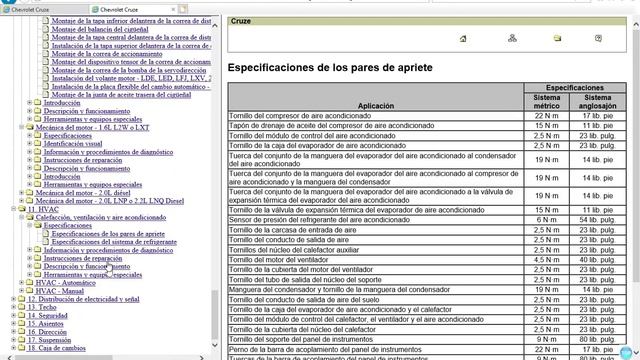The height and width of the screenshot is (360, 640).
Task: Open Especificaciones de los pares de apriete link
Action: click(x=108, y=234)
